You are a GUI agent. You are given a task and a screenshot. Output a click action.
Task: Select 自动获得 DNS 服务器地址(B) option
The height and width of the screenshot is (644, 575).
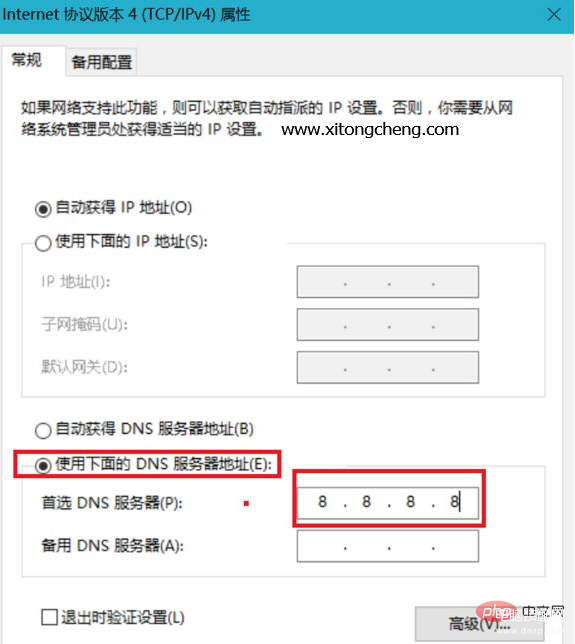coord(43,430)
